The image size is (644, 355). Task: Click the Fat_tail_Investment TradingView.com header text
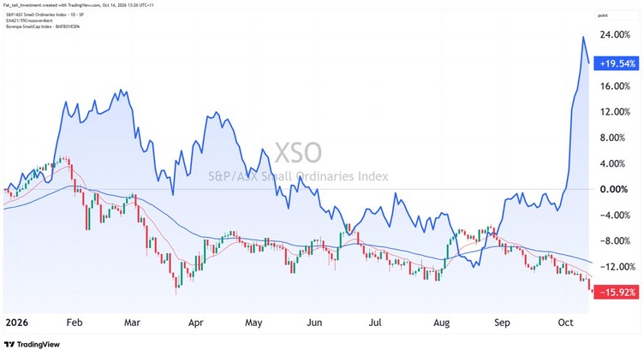click(78, 5)
